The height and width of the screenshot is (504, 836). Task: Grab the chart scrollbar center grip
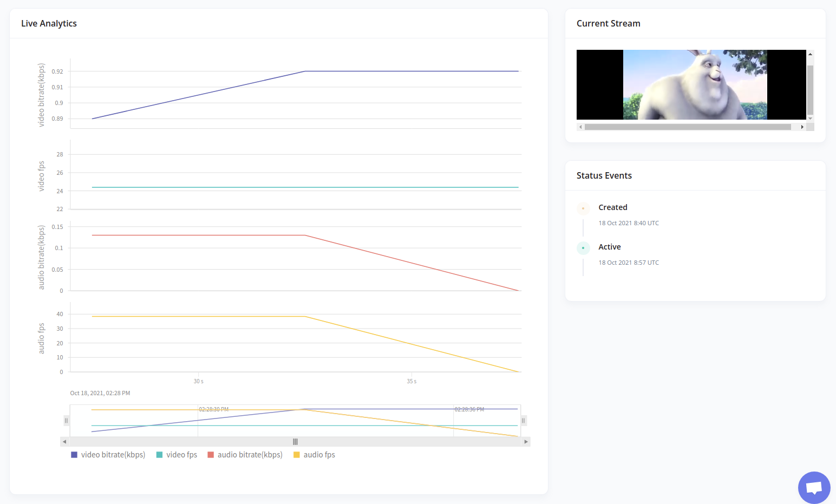point(295,442)
